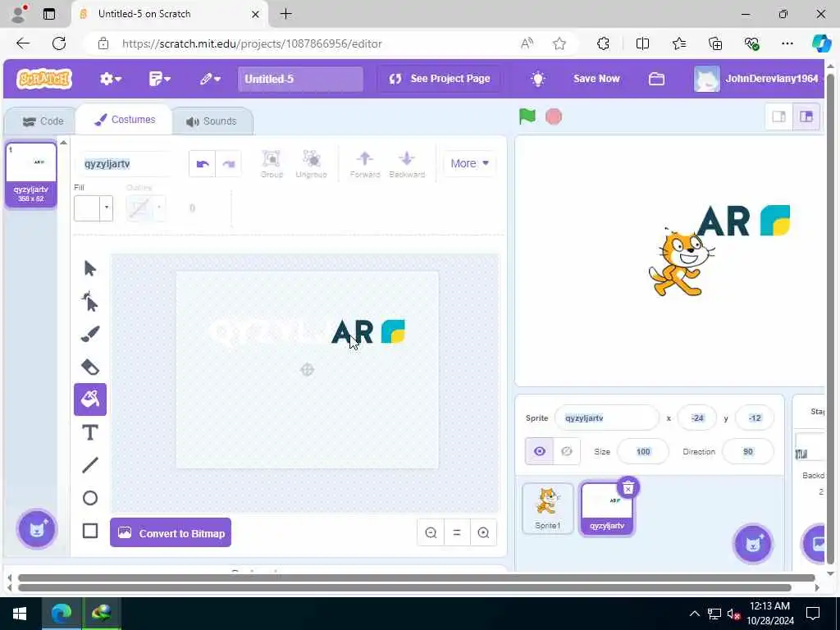Image resolution: width=840 pixels, height=630 pixels.
Task: Switch to the Code tab
Action: 43,121
